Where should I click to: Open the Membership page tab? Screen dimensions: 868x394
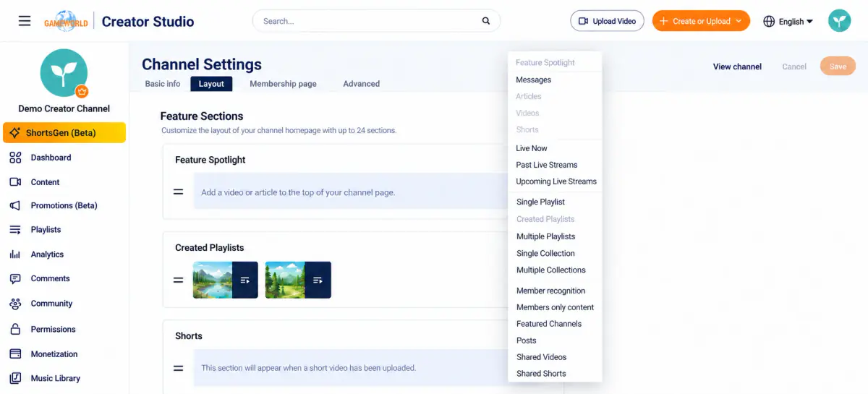pyautogui.click(x=283, y=84)
